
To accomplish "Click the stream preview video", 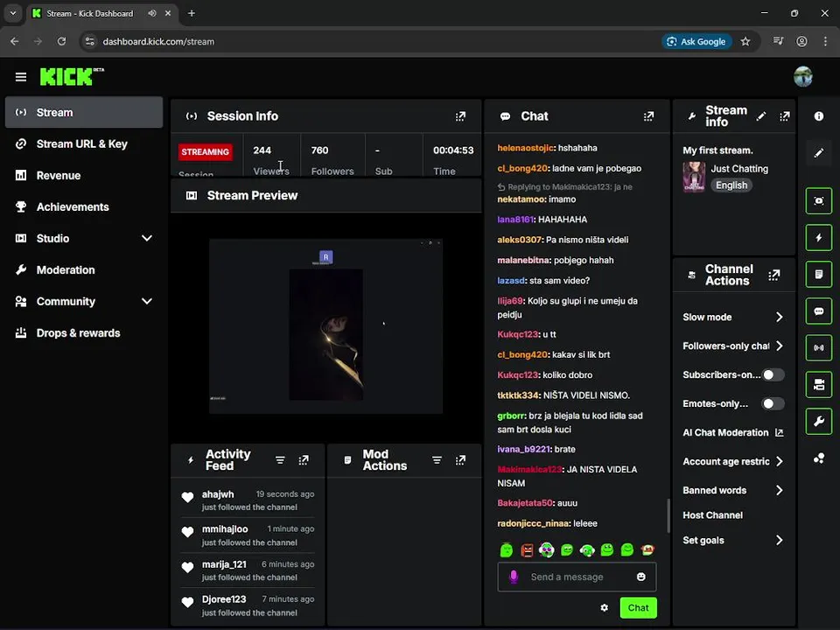I will click(x=325, y=326).
